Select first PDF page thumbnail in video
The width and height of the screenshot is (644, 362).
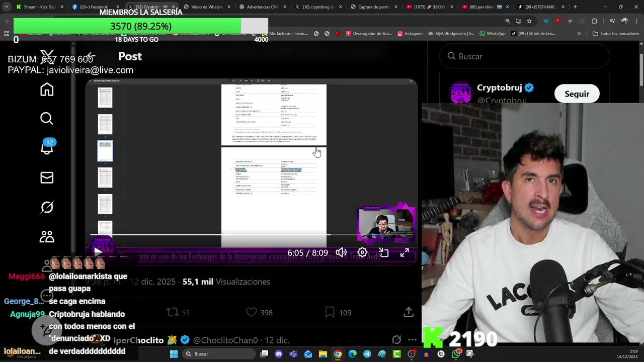click(x=105, y=98)
